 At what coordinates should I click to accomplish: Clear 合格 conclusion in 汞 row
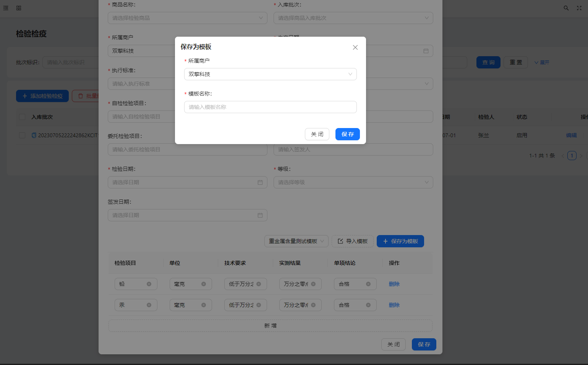coord(368,305)
